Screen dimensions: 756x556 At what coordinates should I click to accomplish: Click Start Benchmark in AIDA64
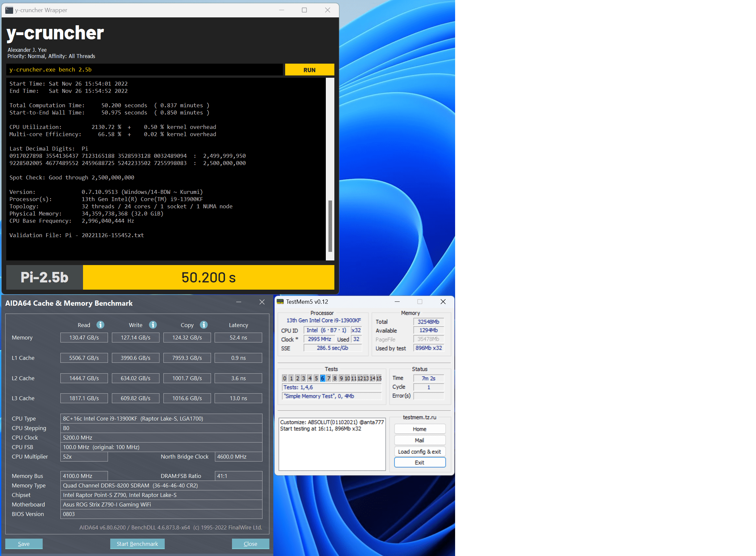[137, 544]
